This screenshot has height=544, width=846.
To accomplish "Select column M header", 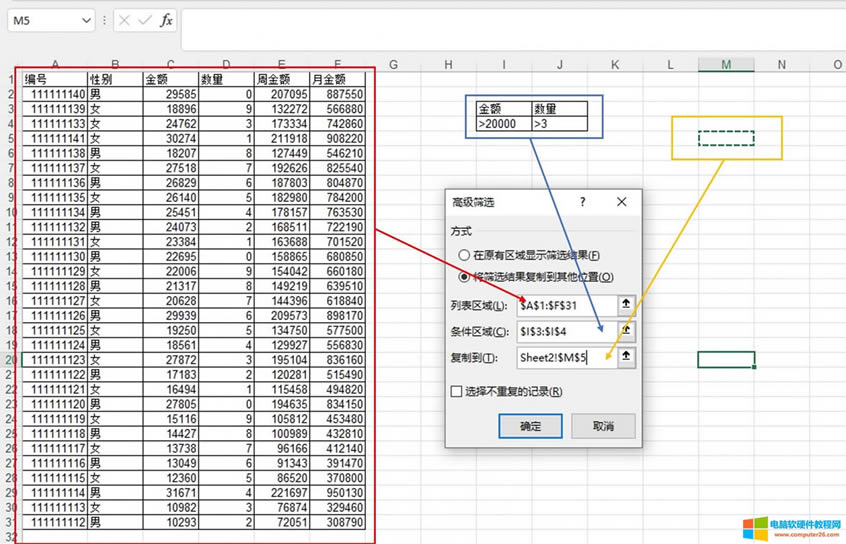I will point(726,65).
